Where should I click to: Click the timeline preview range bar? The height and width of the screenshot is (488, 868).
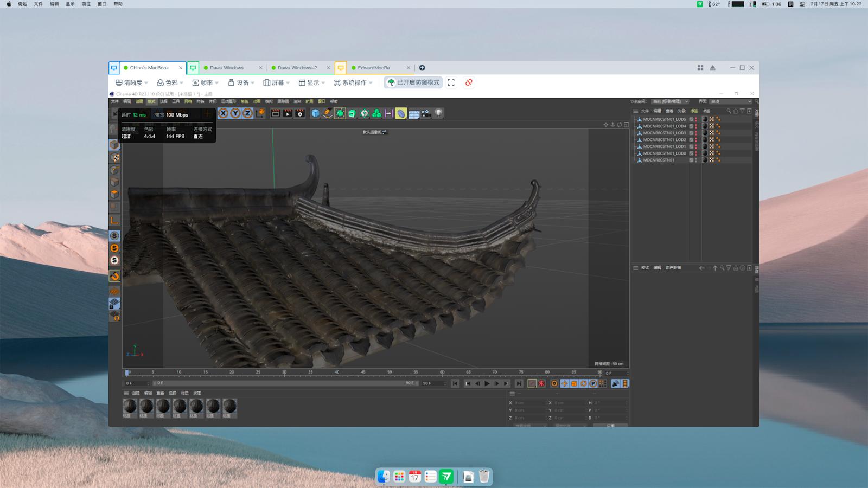pyautogui.click(x=285, y=383)
